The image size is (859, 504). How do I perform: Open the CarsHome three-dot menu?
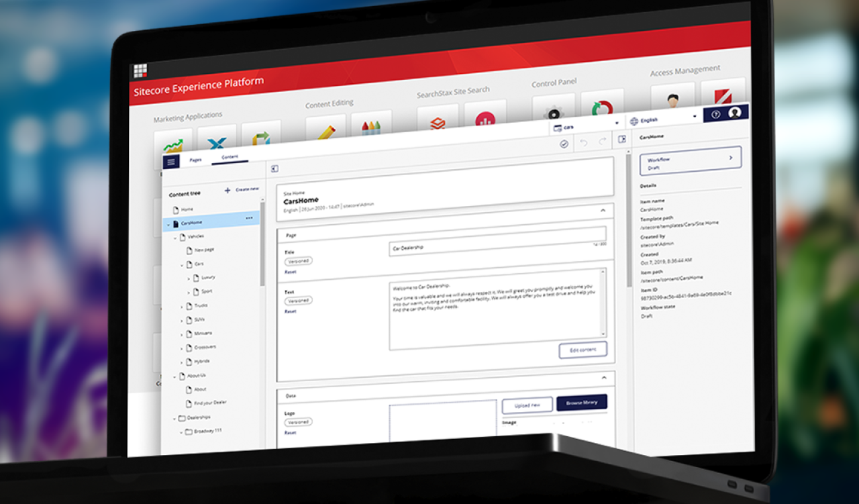click(x=250, y=218)
